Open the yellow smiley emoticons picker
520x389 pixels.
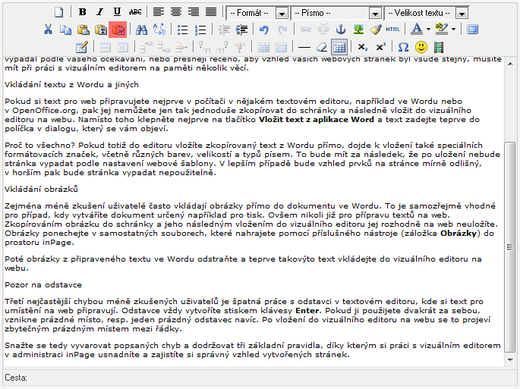(x=421, y=47)
